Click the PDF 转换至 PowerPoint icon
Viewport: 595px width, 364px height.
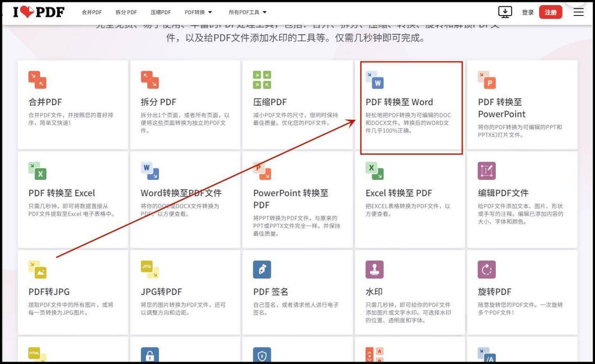click(x=487, y=80)
